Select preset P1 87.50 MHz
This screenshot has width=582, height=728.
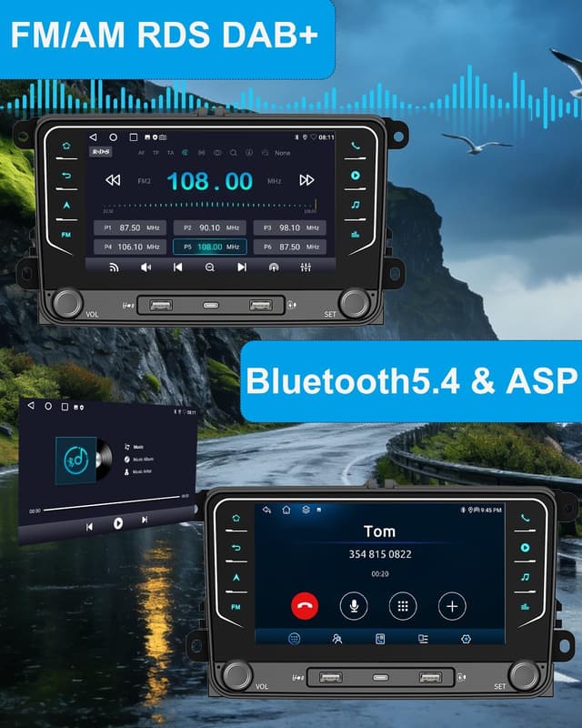[130, 228]
